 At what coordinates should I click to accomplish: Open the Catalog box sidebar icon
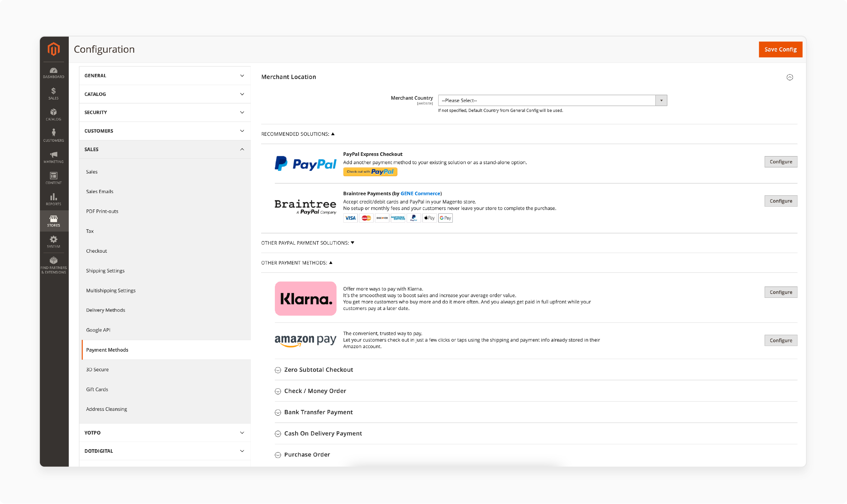coord(54,115)
